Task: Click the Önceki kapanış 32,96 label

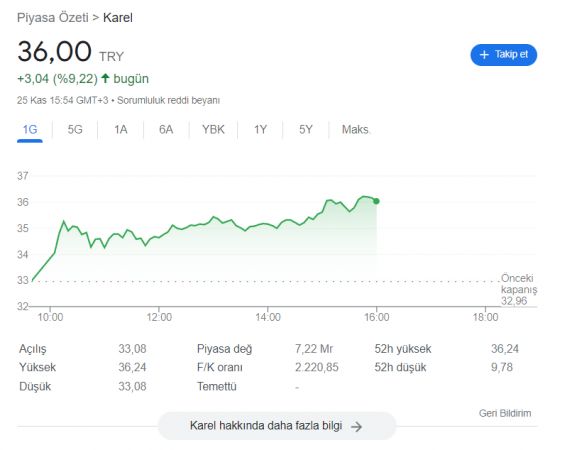Action: coord(518,290)
